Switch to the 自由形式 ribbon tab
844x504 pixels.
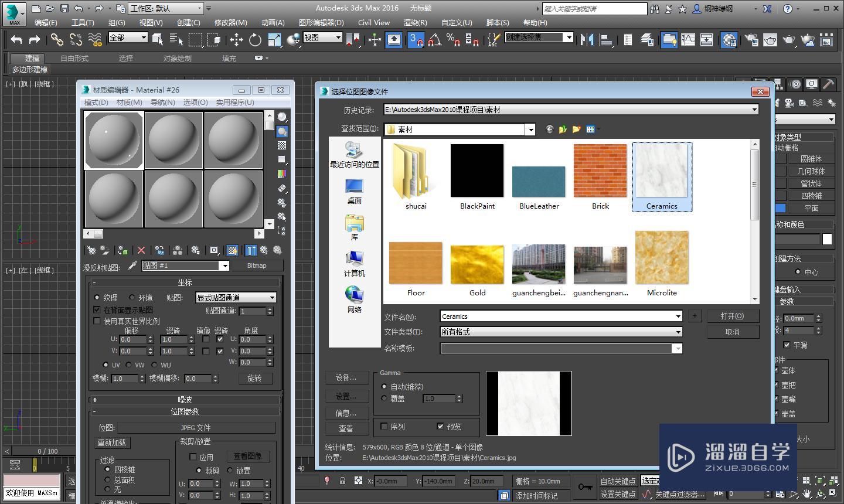pos(74,58)
